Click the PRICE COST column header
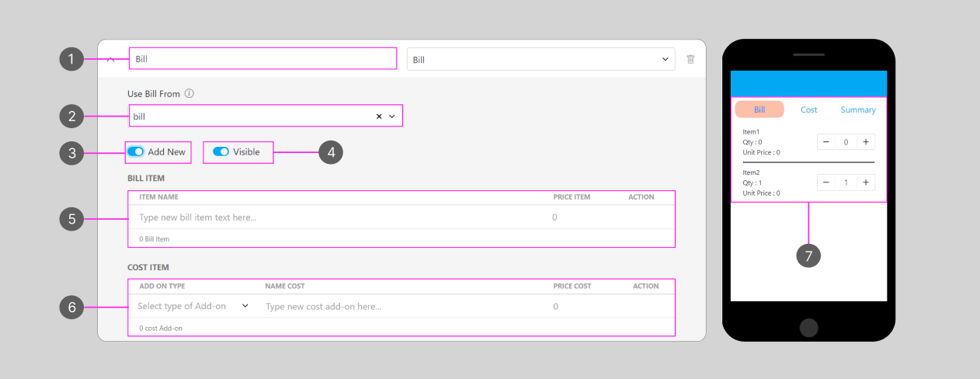This screenshot has height=379, width=980. click(x=572, y=287)
